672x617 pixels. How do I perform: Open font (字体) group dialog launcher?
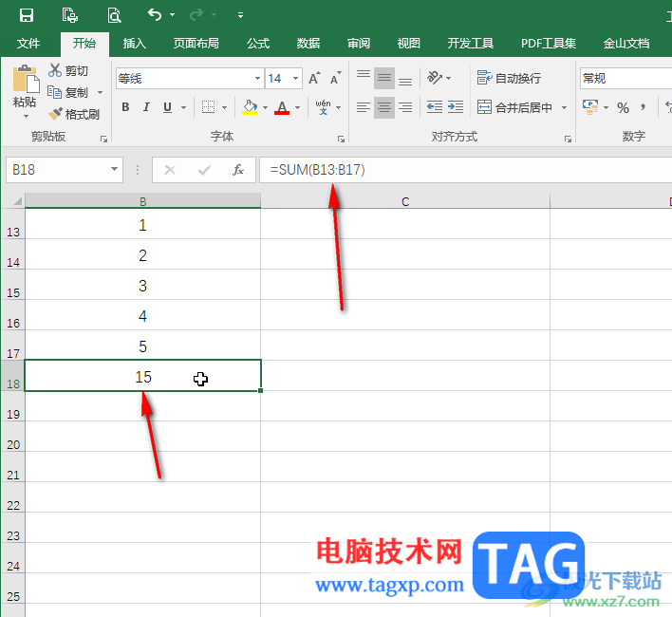(x=341, y=139)
